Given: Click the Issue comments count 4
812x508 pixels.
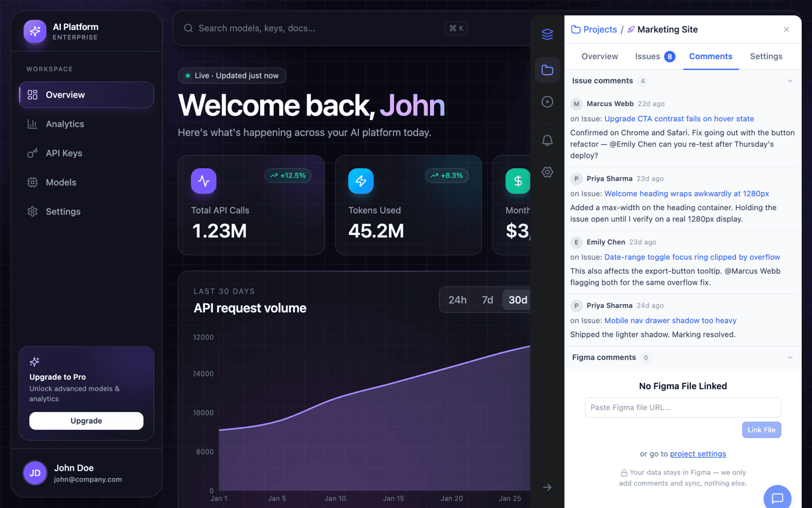Looking at the screenshot, I should 643,81.
